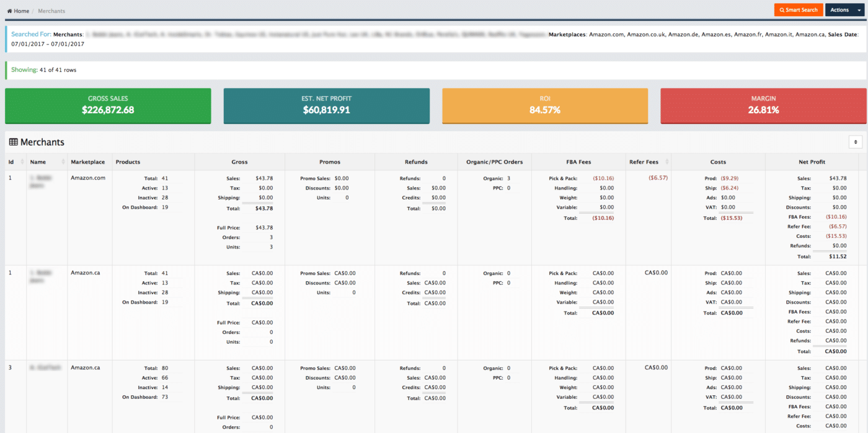Open the Actions dropdown caret
868x433 pixels.
pyautogui.click(x=859, y=10)
